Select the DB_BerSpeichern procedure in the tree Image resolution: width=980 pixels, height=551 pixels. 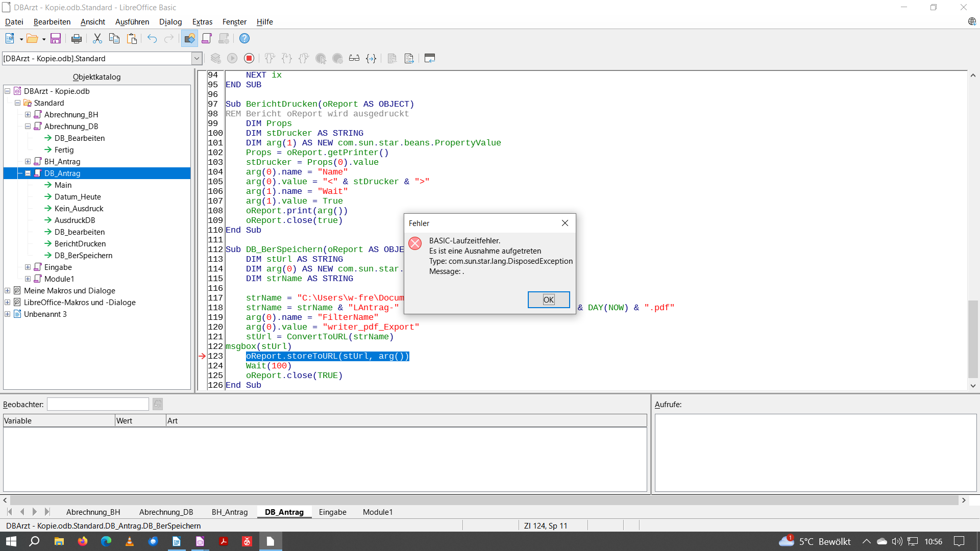[83, 255]
